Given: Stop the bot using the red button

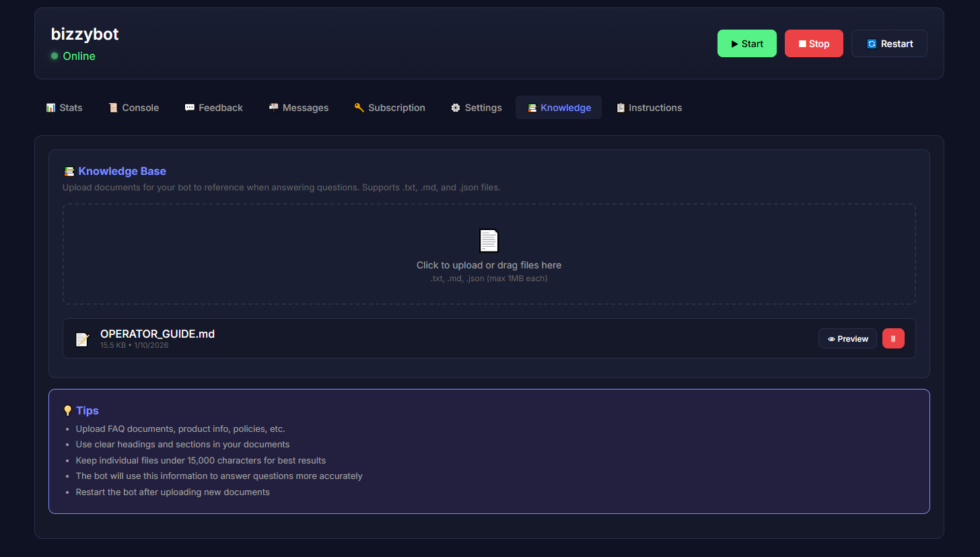Looking at the screenshot, I should (813, 44).
